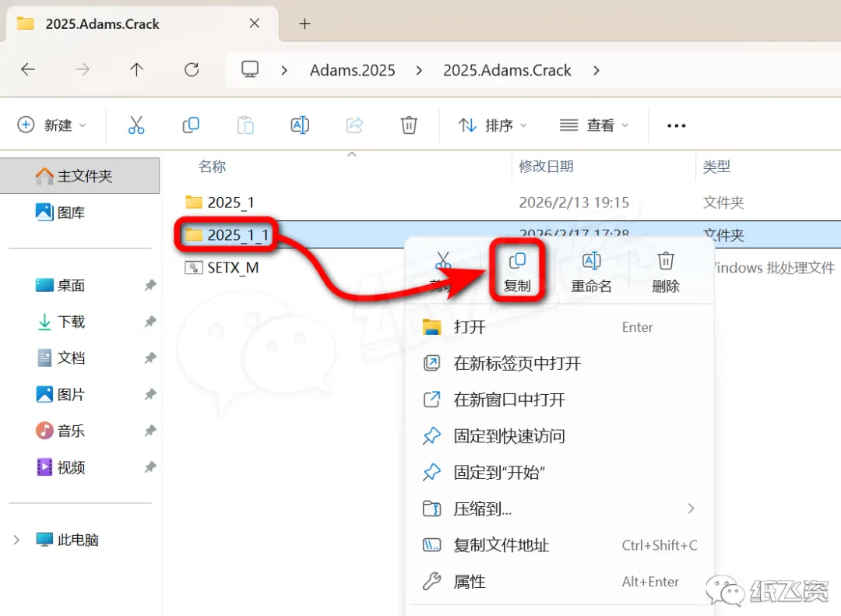This screenshot has height=616, width=841.
Task: Click the toolbar Paste icon
Action: click(x=245, y=125)
